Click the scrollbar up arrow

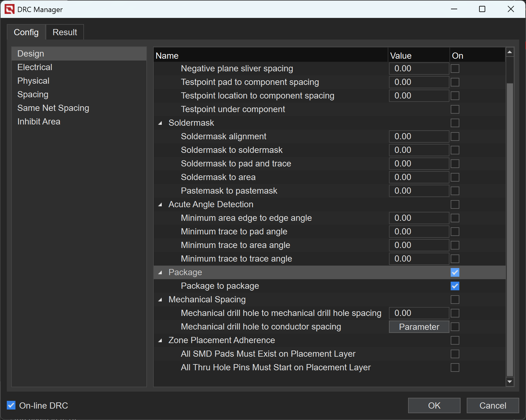tap(510, 52)
